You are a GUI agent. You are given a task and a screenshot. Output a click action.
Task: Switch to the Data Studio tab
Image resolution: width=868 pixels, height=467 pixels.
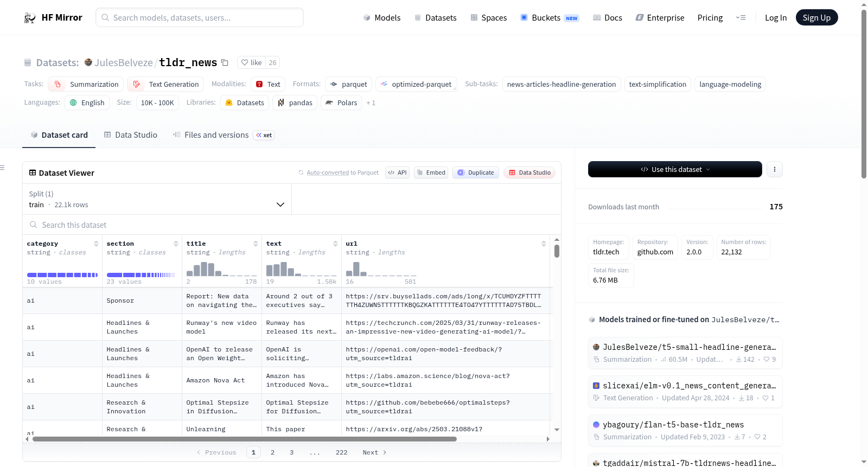[x=131, y=135]
